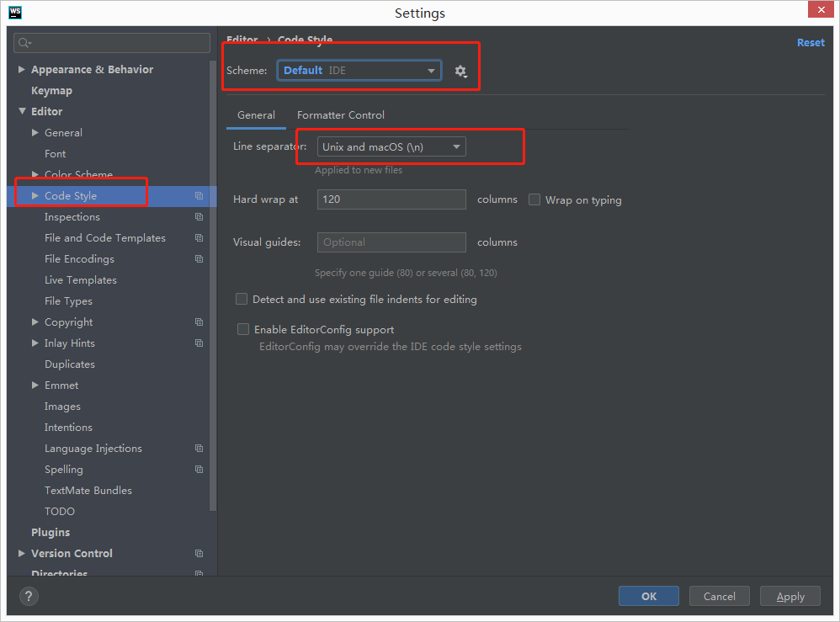Expand the Version Control tree node
Screen dimensions: 840x622
[21, 554]
